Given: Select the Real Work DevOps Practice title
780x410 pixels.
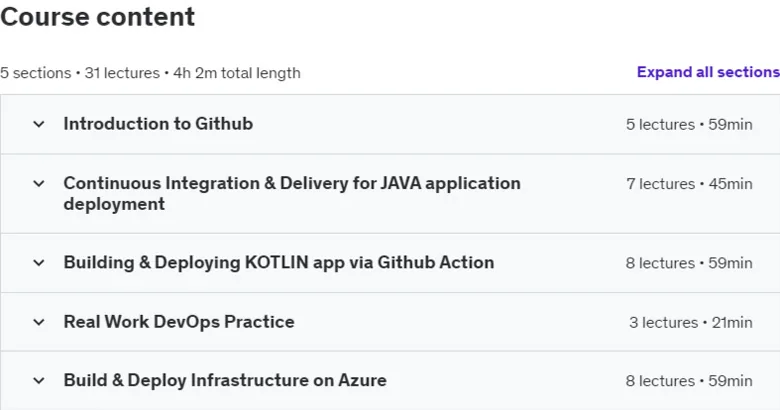Looking at the screenshot, I should pos(179,322).
